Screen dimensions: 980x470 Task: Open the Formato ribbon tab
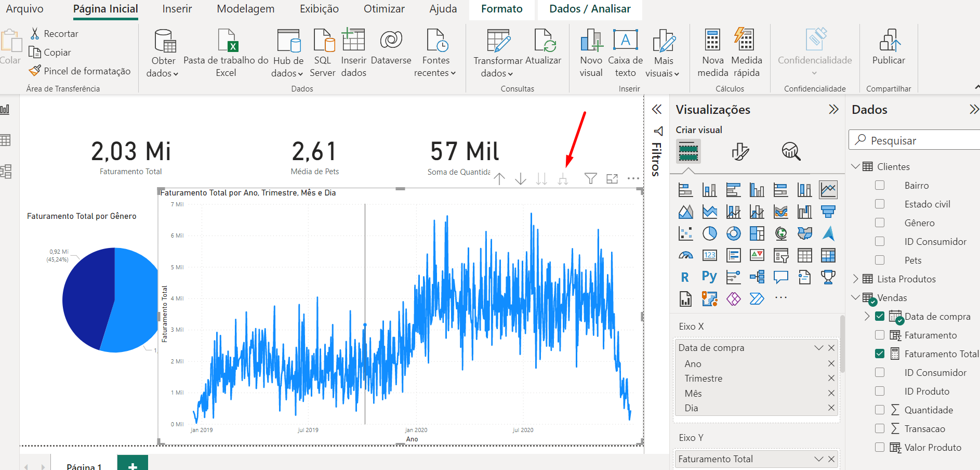[501, 9]
